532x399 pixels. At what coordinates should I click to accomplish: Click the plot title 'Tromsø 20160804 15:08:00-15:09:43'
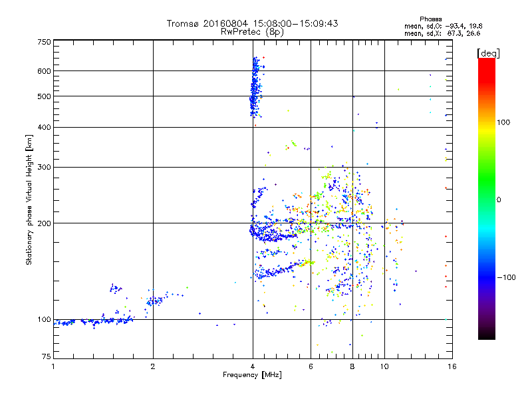pyautogui.click(x=252, y=23)
